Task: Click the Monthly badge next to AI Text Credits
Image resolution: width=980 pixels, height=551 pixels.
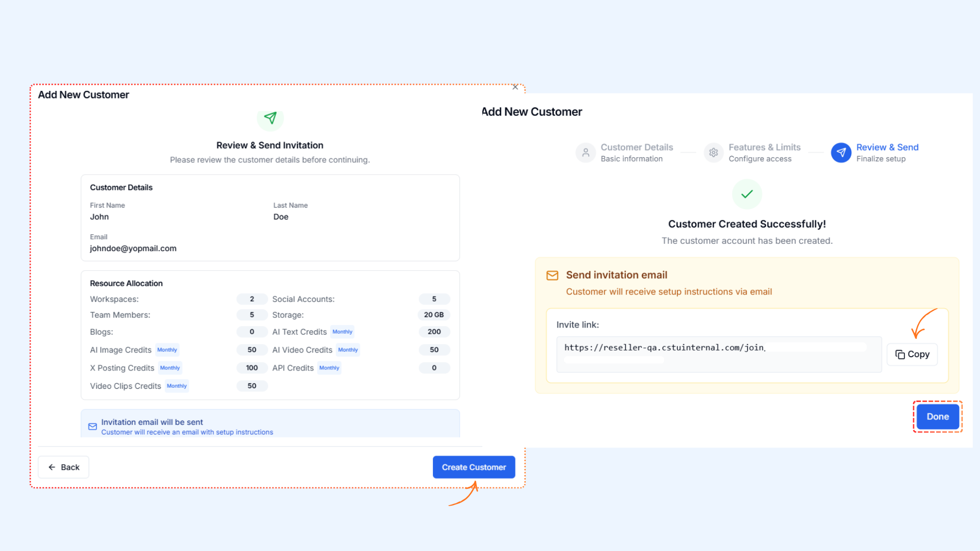Action: [342, 332]
